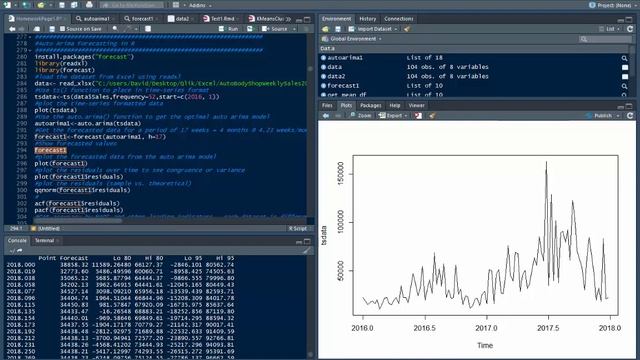Create a new file with the New File icon
Viewport: 640px width, 360px height.
(8, 5)
